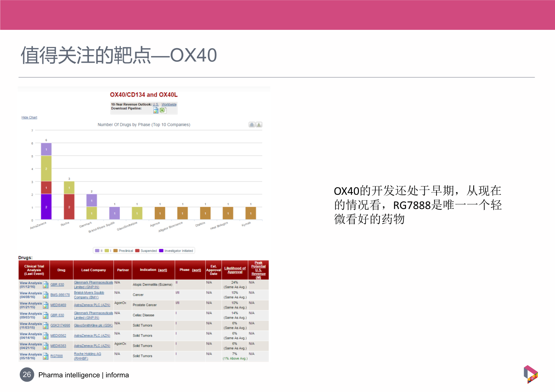Click View Analysis (01/12/16) link
555x392 pixels.
click(31, 285)
